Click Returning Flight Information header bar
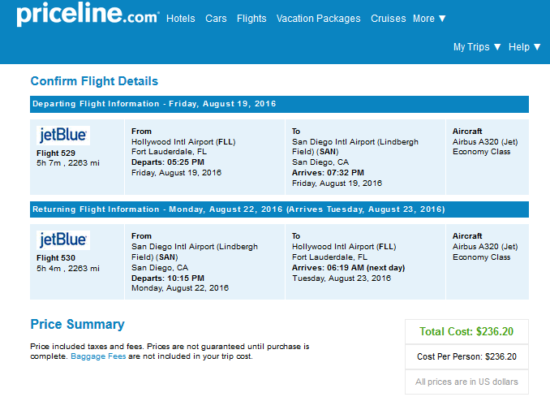The image size is (550, 397). [279, 209]
